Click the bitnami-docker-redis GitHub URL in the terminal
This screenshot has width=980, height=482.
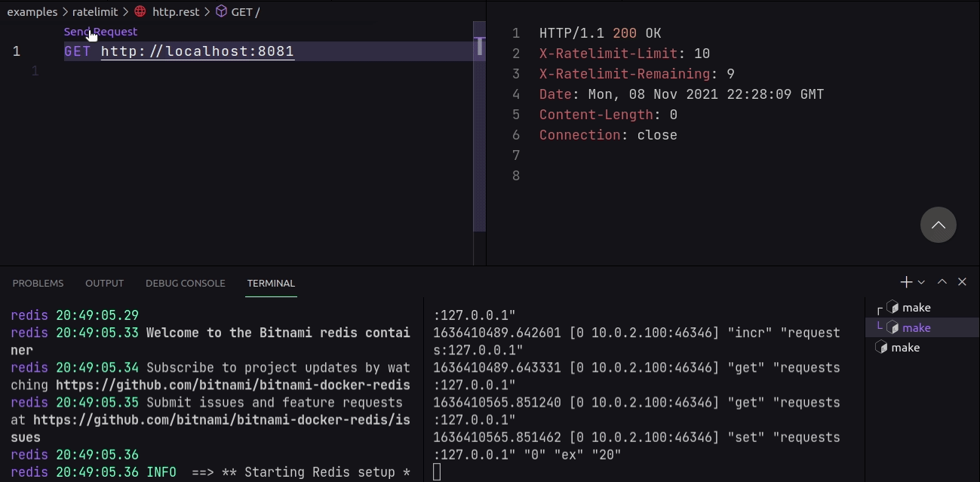click(x=233, y=385)
